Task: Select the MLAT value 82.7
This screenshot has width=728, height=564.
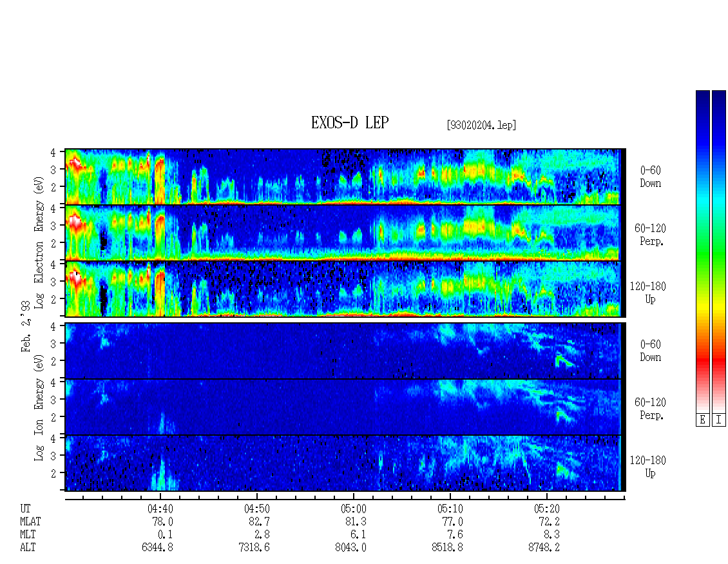Action: tap(259, 521)
